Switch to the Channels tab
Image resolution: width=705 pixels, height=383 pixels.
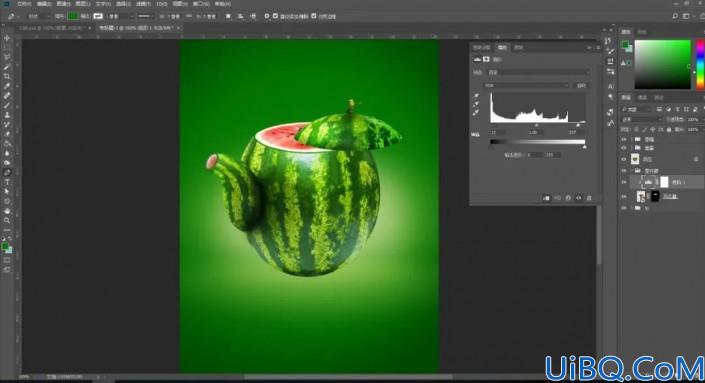tap(643, 98)
